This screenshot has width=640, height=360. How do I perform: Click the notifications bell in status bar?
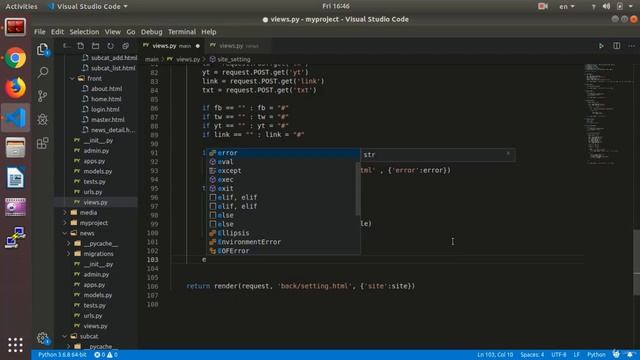630,354
